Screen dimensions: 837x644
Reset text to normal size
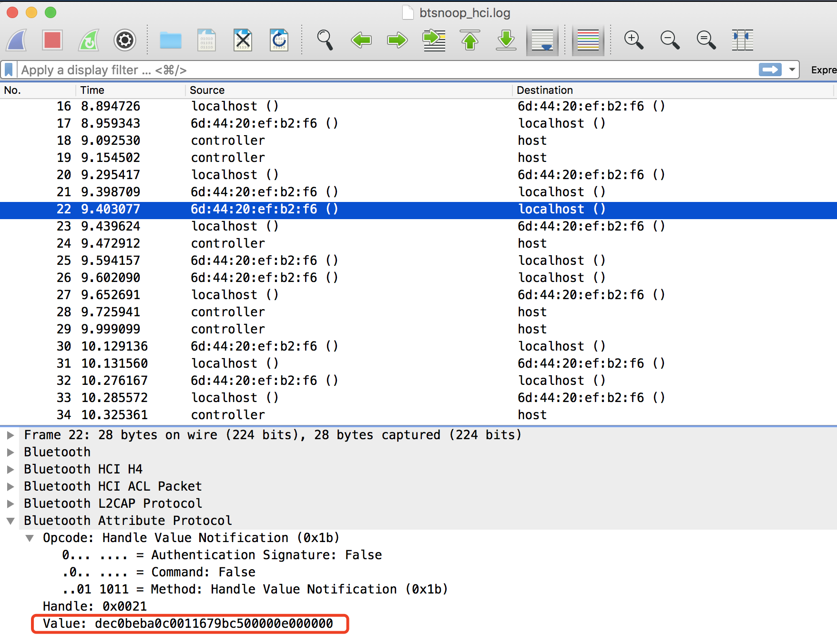(706, 40)
